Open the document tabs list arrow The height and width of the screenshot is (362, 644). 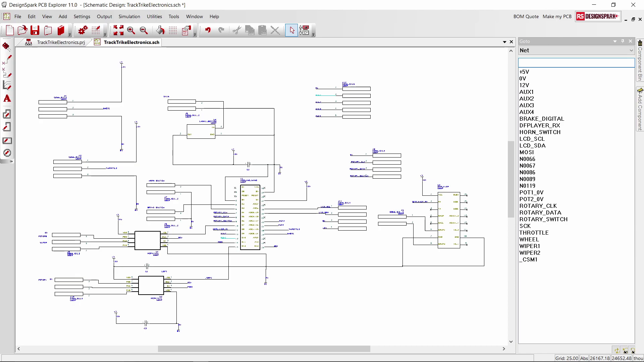pyautogui.click(x=504, y=42)
